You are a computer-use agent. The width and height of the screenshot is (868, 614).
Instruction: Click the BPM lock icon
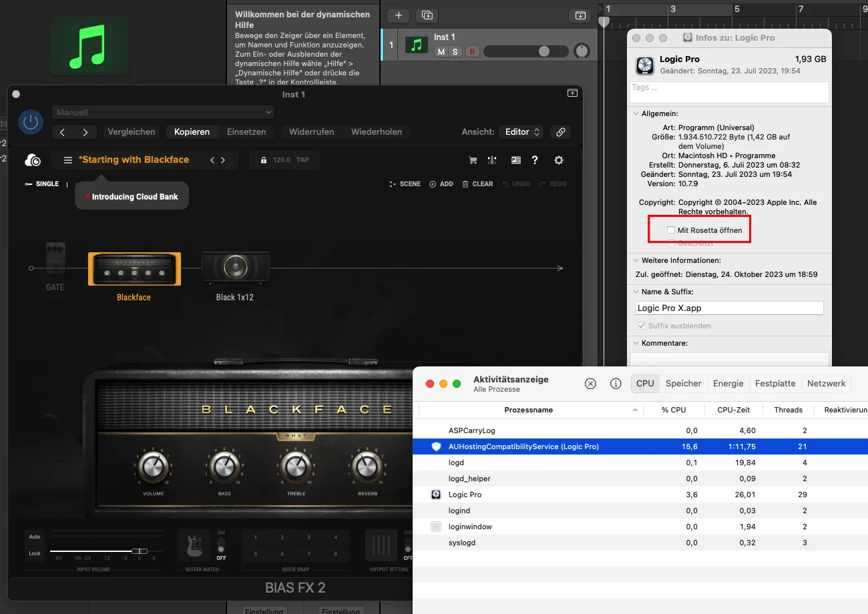[x=264, y=160]
